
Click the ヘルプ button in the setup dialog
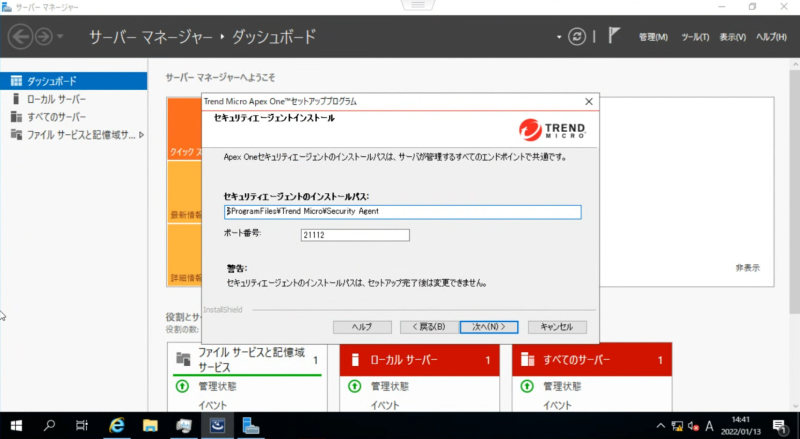click(x=362, y=327)
